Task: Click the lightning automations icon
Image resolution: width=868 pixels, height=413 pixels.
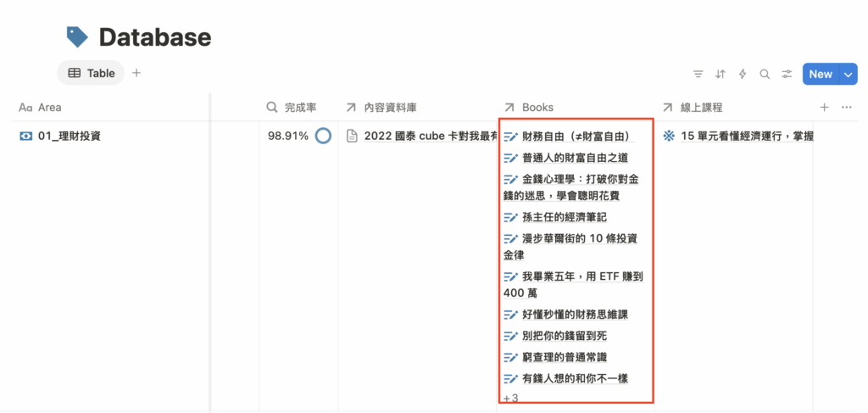Action: click(743, 74)
